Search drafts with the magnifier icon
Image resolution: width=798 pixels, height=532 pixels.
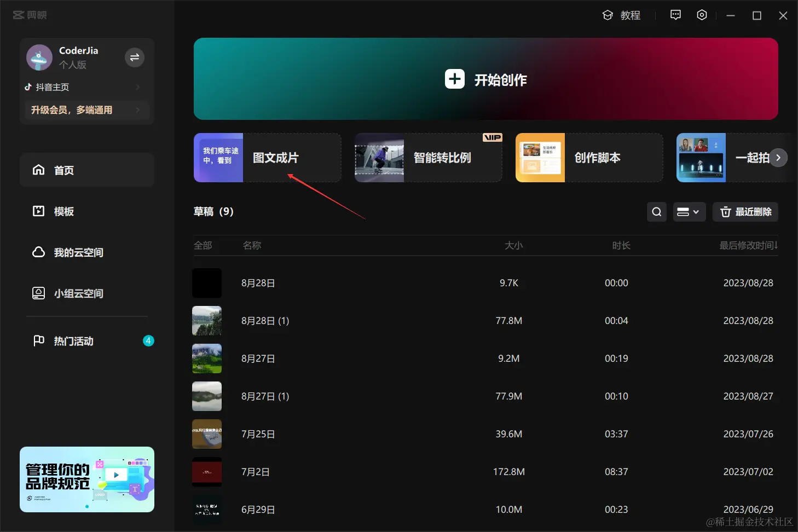[657, 212]
